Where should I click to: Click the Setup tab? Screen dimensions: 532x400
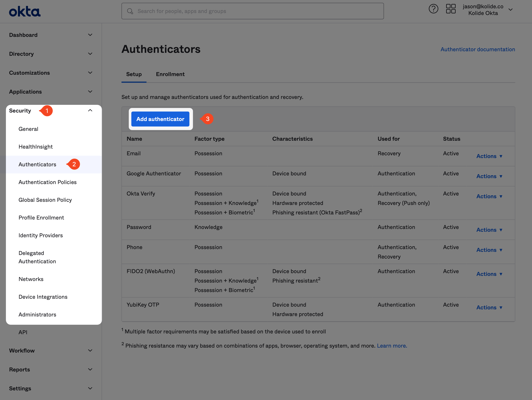133,74
